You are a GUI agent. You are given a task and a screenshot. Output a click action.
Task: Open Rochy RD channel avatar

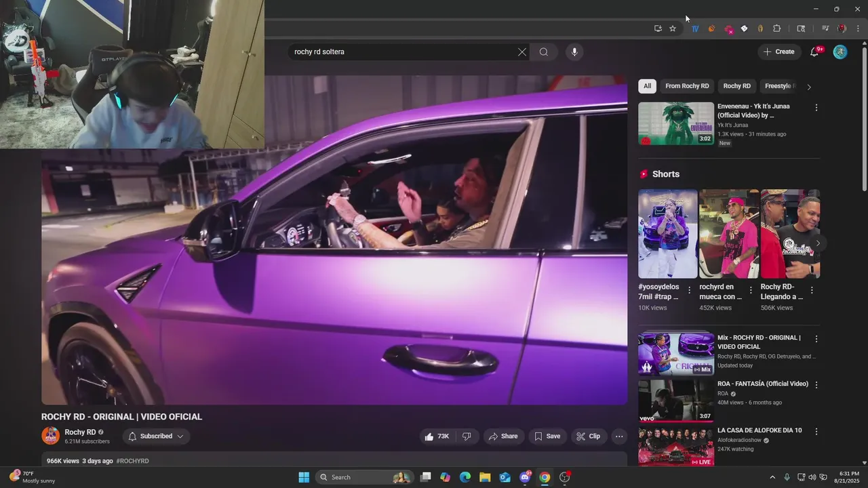pyautogui.click(x=51, y=436)
